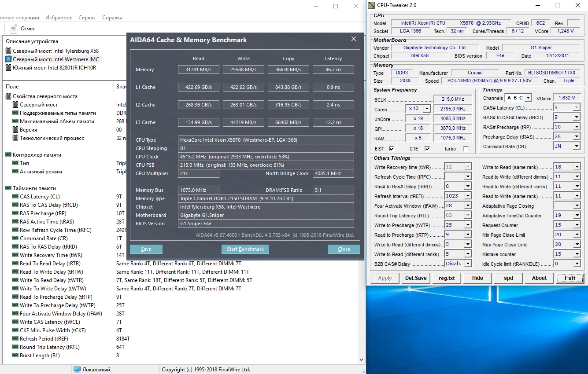
Task: Click the BCLK 215,0 MHz field
Action: pos(454,99)
